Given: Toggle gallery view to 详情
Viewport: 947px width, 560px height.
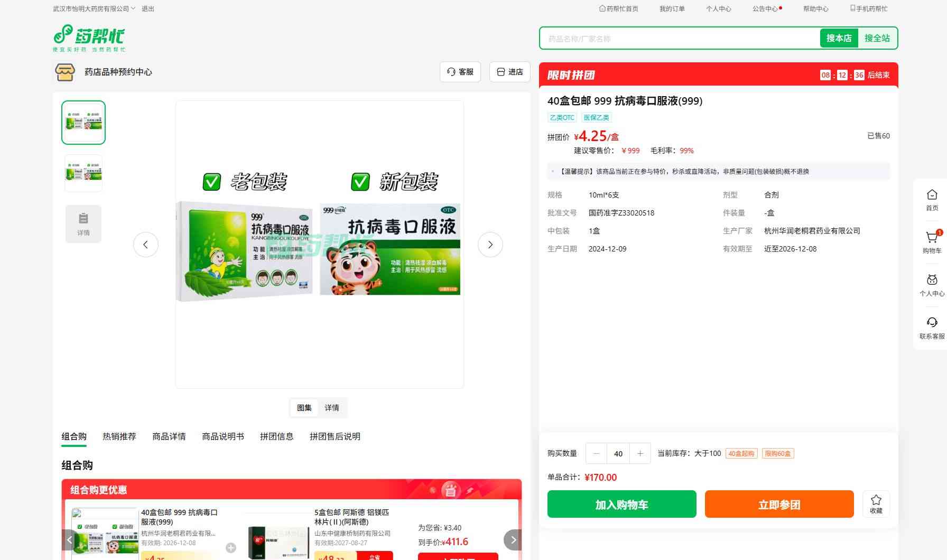Looking at the screenshot, I should [332, 408].
